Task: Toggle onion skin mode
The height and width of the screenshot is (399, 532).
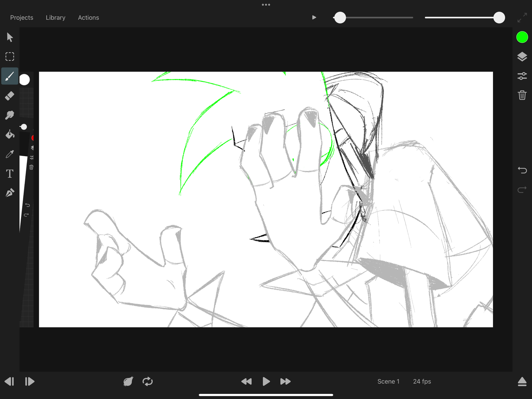Action: click(128, 381)
